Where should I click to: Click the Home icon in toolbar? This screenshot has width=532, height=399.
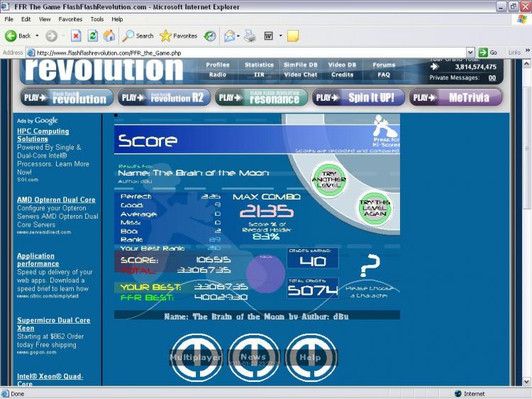[x=109, y=35]
